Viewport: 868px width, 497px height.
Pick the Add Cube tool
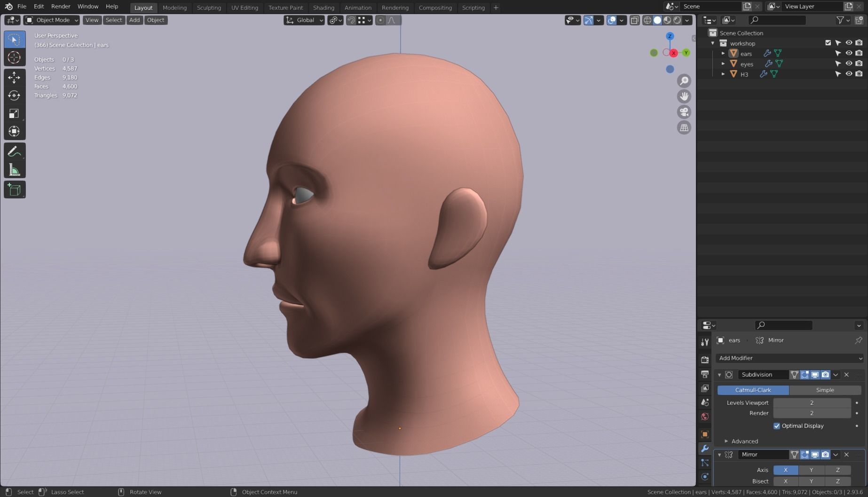coord(15,189)
